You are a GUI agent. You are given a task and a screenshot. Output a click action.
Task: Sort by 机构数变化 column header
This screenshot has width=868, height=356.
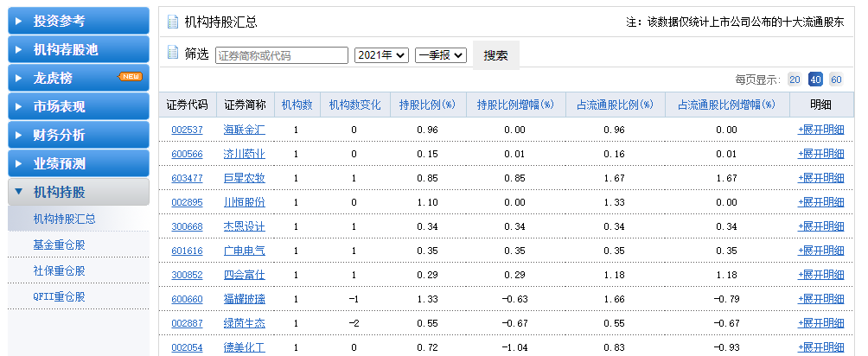[x=354, y=105]
